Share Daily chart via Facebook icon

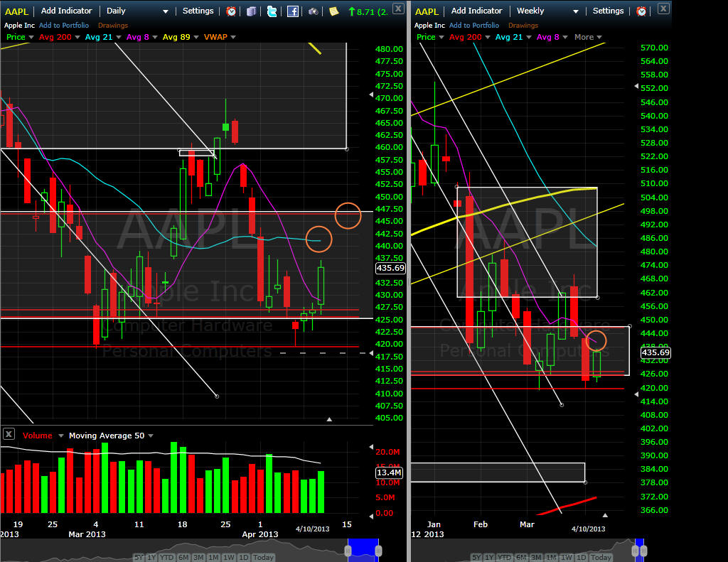point(293,11)
